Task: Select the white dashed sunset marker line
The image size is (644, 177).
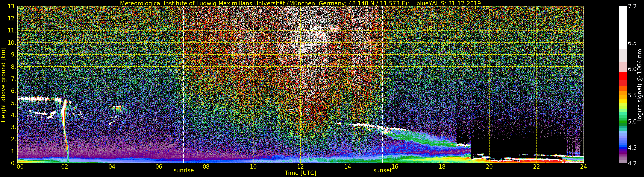Action: (x=383, y=85)
